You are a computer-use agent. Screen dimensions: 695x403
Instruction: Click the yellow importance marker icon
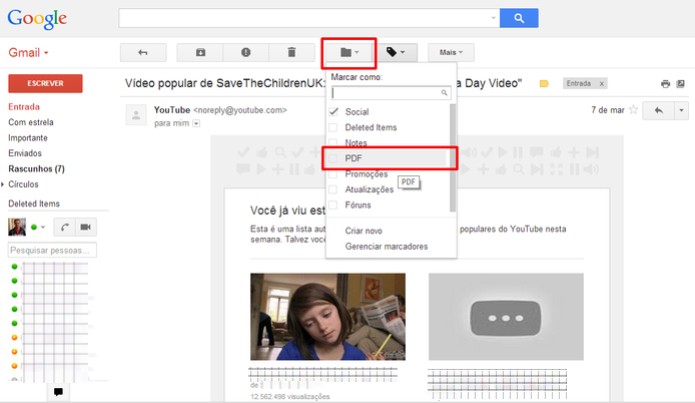coord(544,83)
